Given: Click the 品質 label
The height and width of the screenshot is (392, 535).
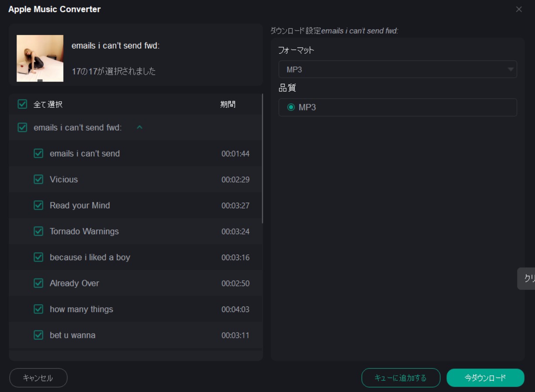Looking at the screenshot, I should coord(287,88).
